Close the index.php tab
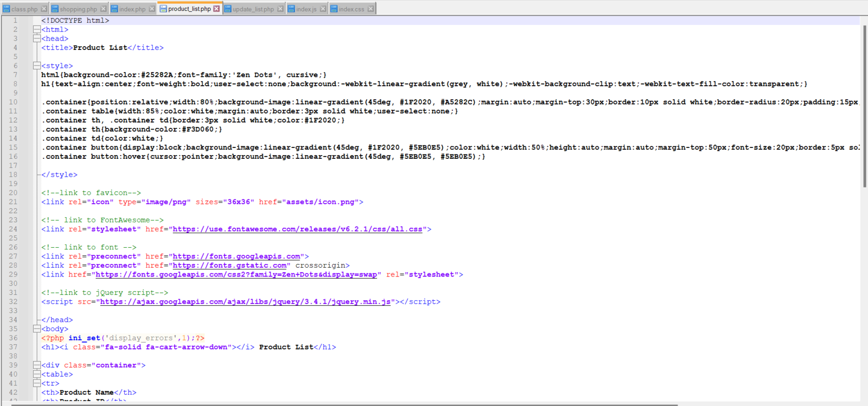The width and height of the screenshot is (868, 406). [x=152, y=9]
